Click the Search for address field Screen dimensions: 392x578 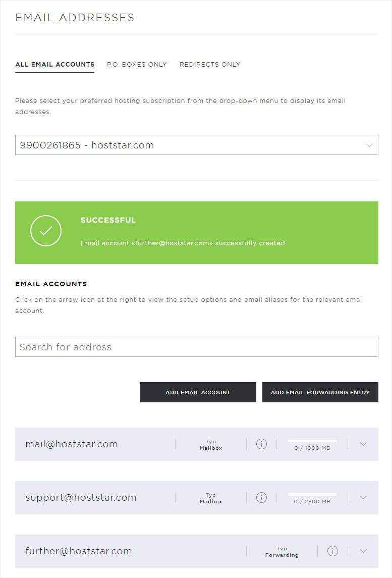coord(196,347)
